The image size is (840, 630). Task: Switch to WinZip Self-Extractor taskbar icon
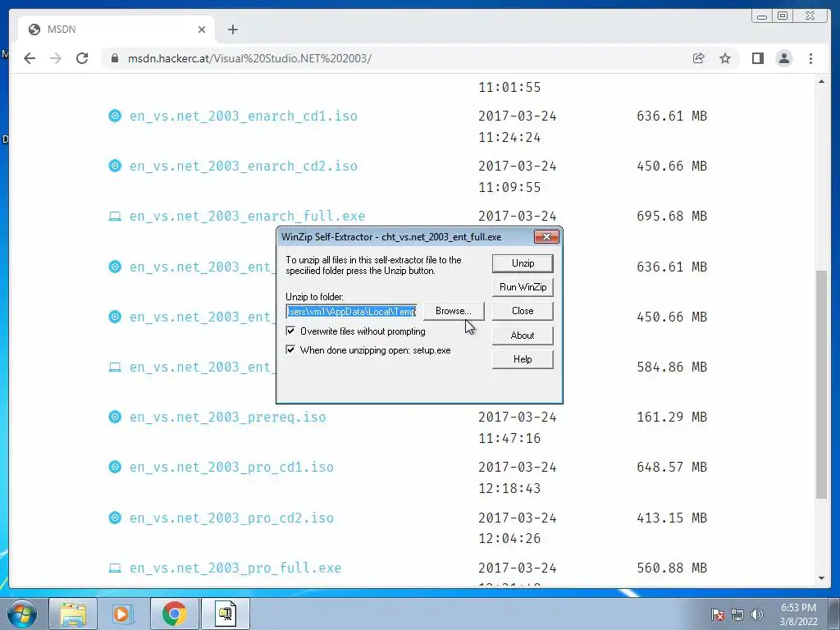(226, 614)
